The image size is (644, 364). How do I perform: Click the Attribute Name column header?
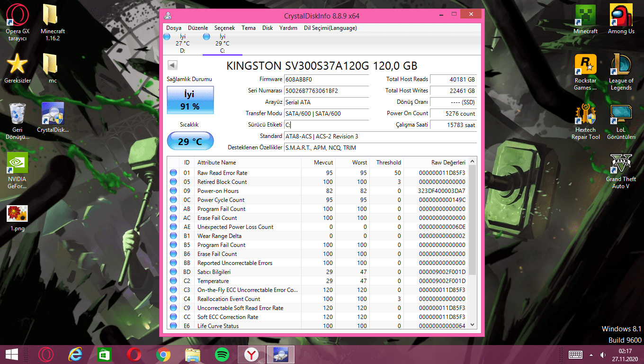click(x=248, y=162)
